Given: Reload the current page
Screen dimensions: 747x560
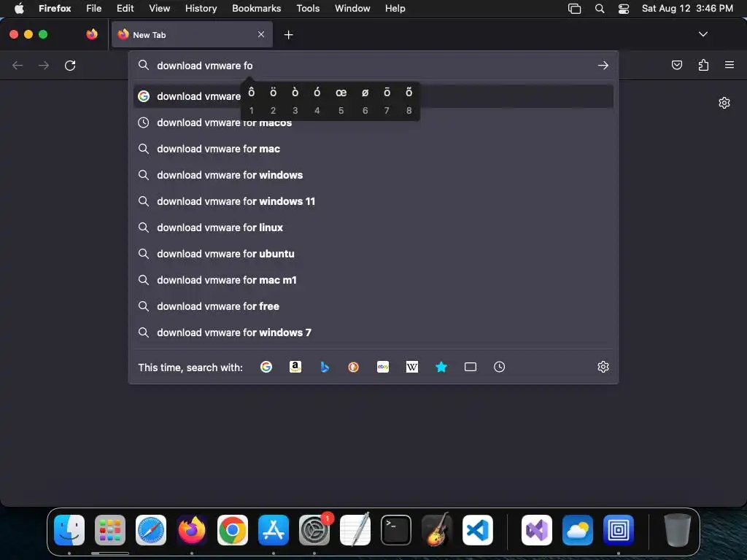Looking at the screenshot, I should (x=70, y=65).
